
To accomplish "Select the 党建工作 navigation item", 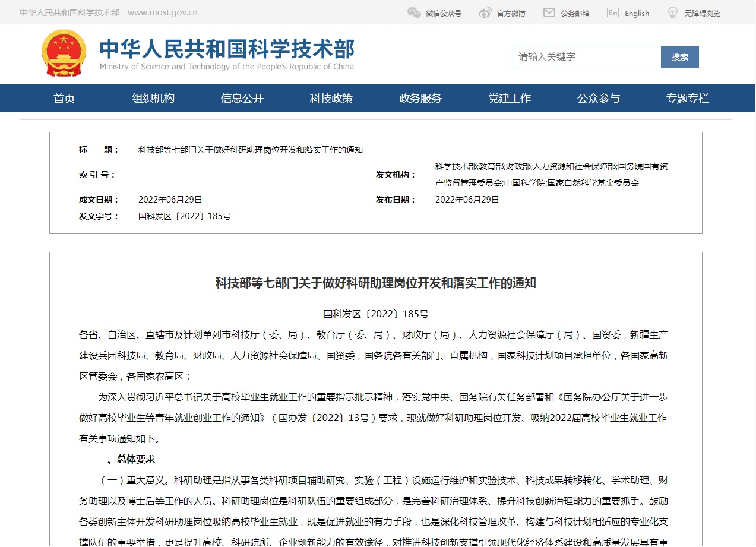I will [x=510, y=98].
